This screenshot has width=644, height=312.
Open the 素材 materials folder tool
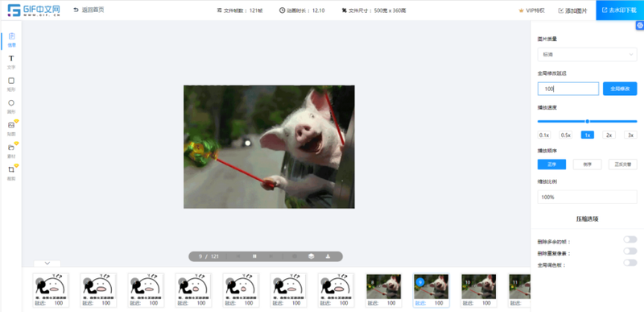(11, 151)
